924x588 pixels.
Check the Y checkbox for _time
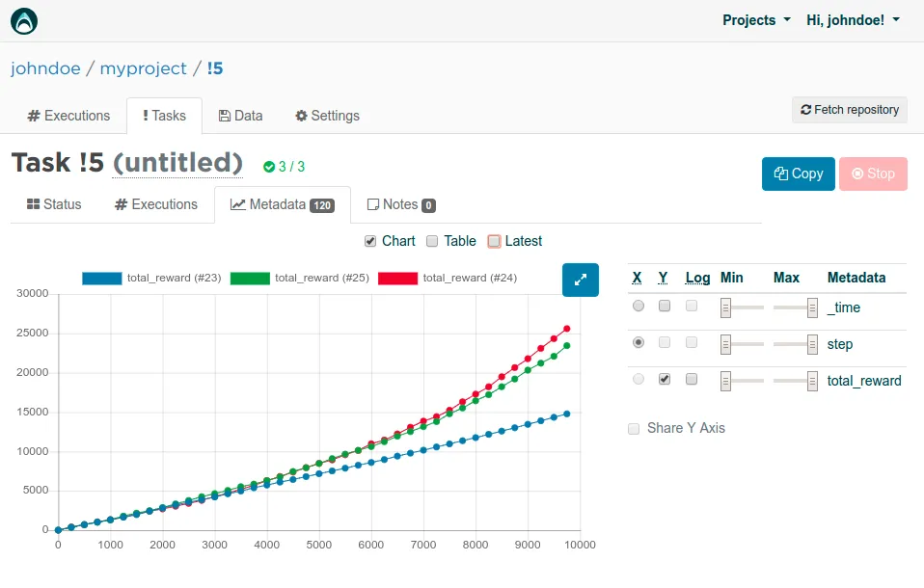pos(665,306)
